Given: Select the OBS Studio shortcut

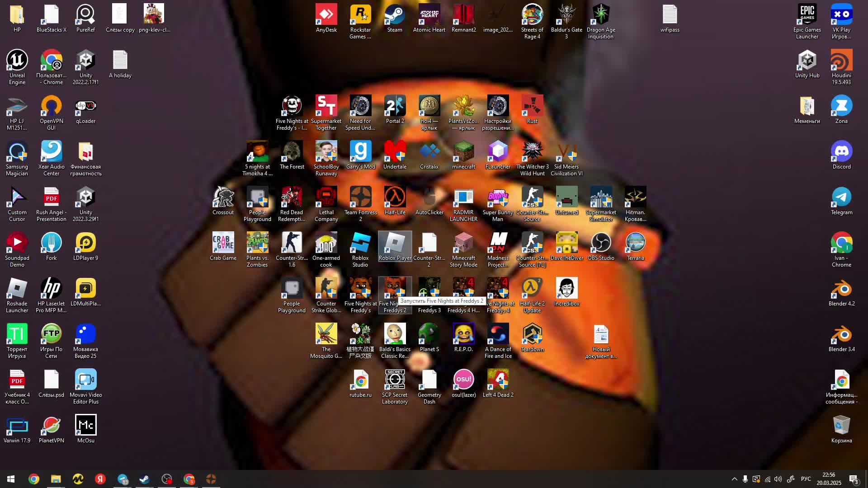Looking at the screenshot, I should click(601, 243).
